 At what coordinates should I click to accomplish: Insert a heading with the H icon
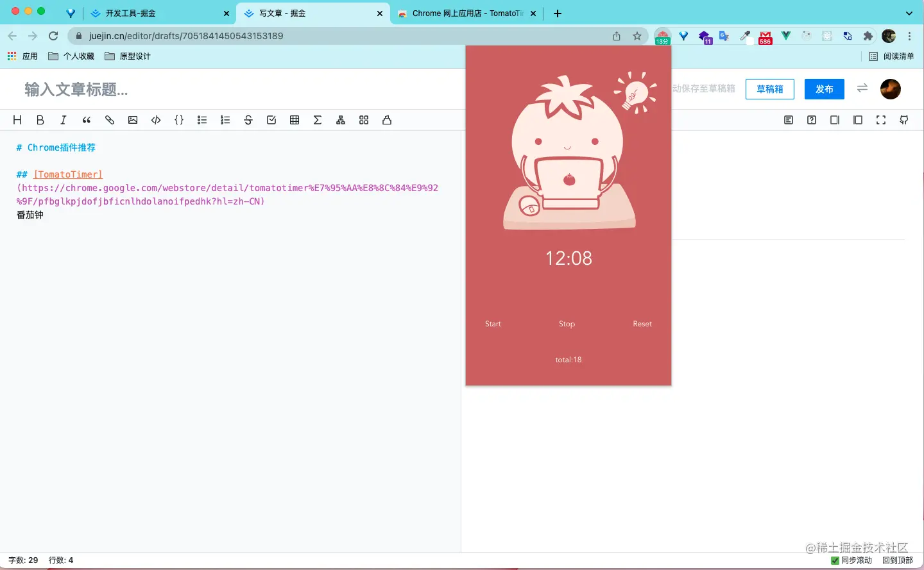17,120
